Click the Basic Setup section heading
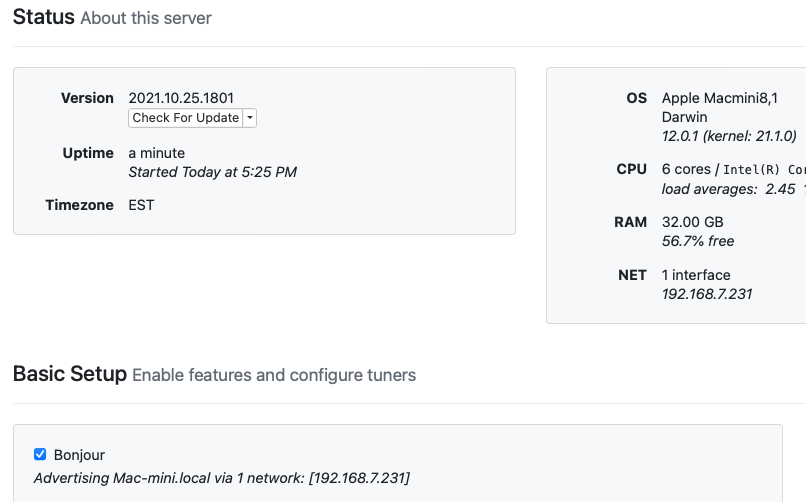806x502 pixels. pyautogui.click(x=69, y=374)
